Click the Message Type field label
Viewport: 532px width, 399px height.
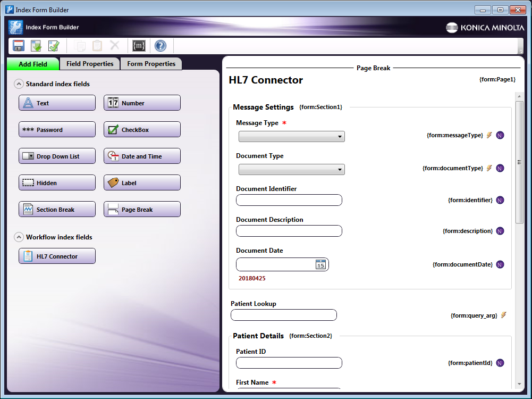pos(257,123)
